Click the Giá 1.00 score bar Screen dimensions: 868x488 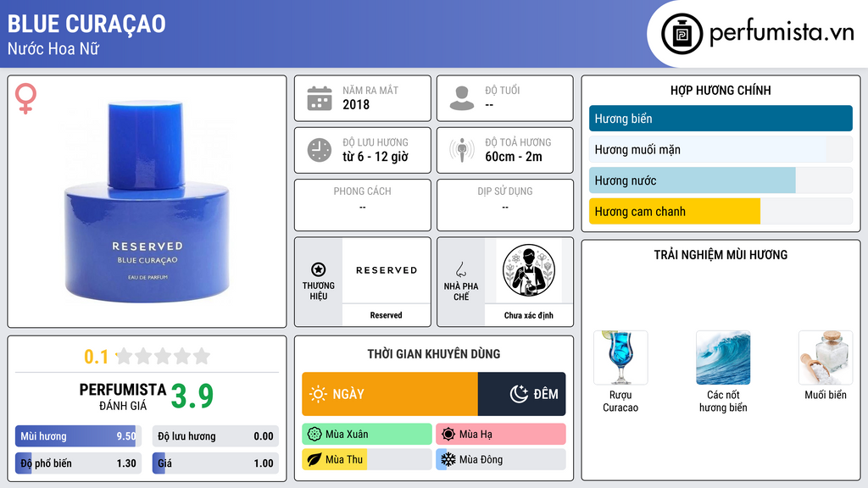[x=215, y=463]
